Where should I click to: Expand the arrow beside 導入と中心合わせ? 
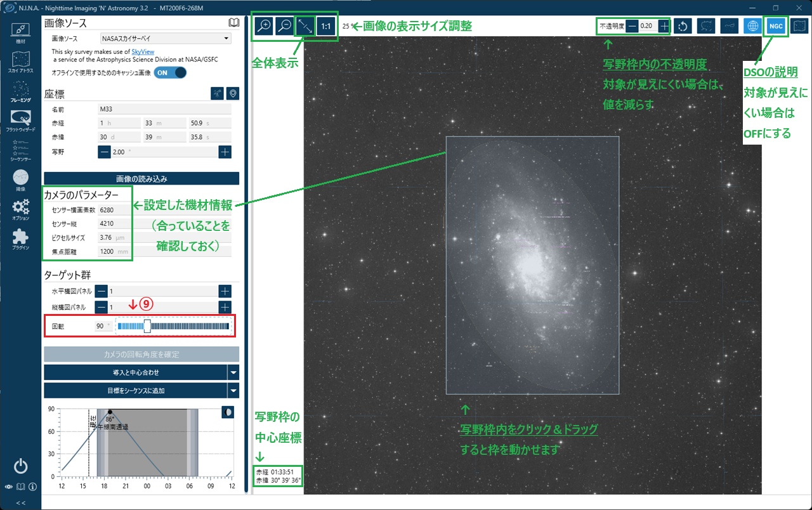233,372
